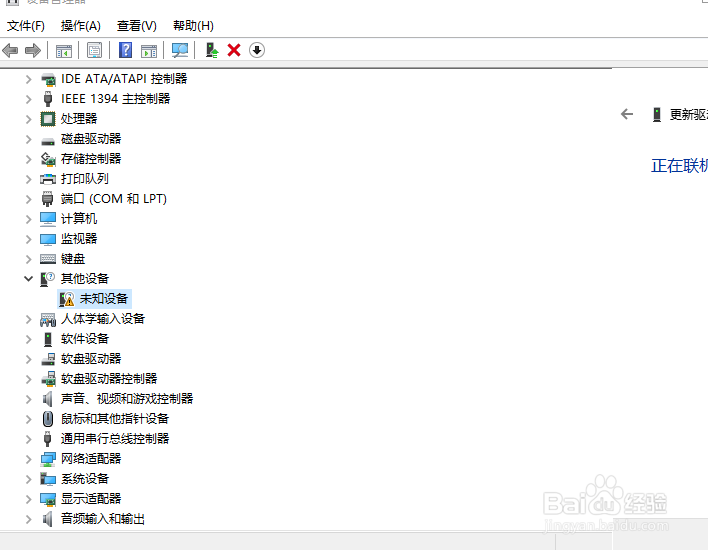Click the 音频输入和输出 speaker icon

click(x=48, y=519)
